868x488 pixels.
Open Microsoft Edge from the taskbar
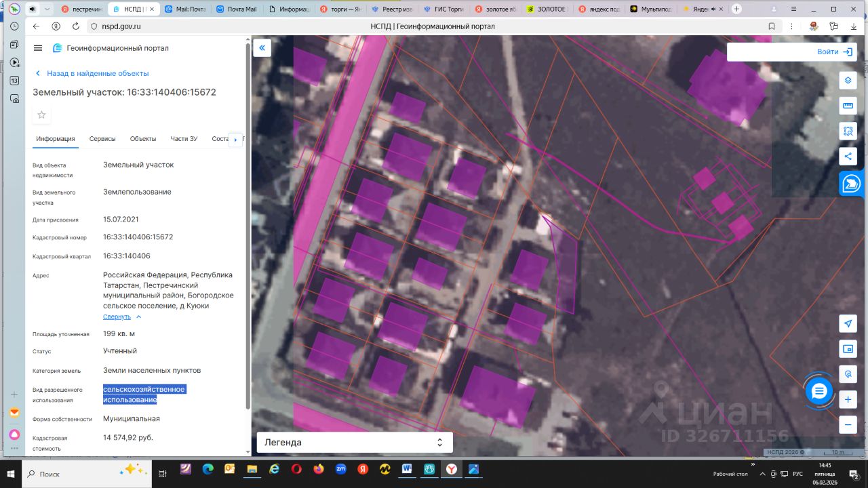click(208, 468)
